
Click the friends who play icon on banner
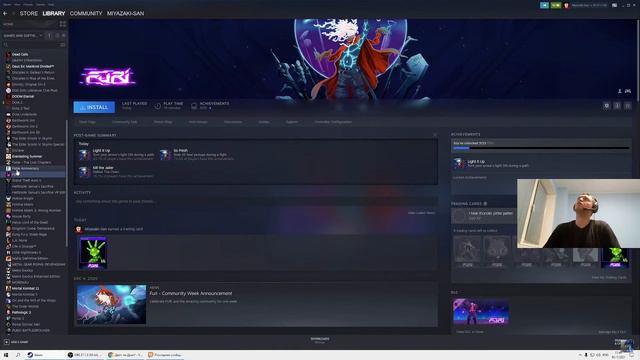pos(620,91)
